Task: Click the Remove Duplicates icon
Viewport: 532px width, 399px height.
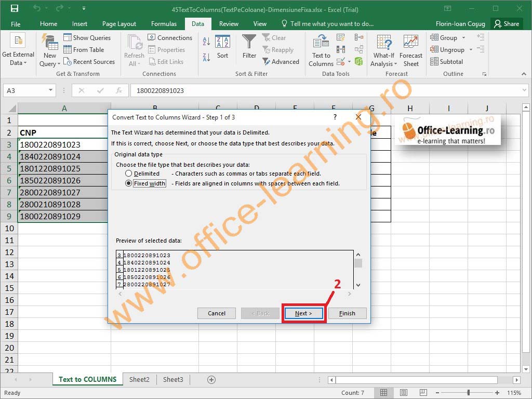Action: click(341, 49)
